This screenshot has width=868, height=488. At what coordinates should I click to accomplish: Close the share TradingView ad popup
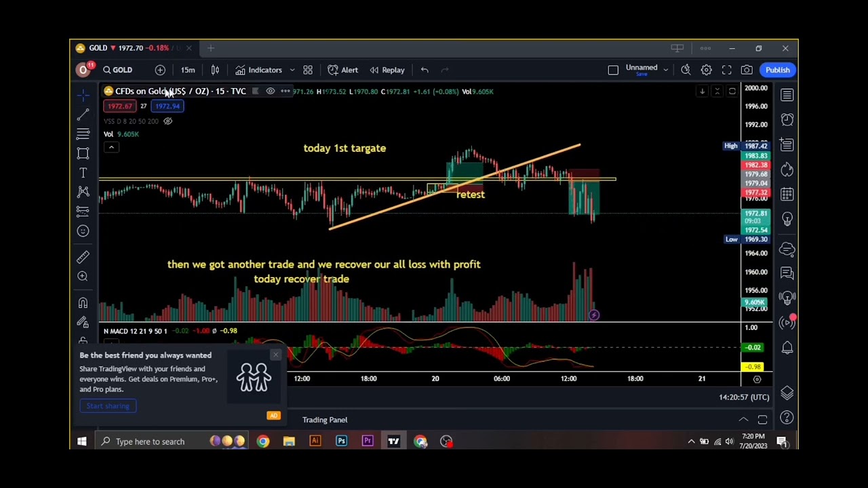tap(275, 354)
